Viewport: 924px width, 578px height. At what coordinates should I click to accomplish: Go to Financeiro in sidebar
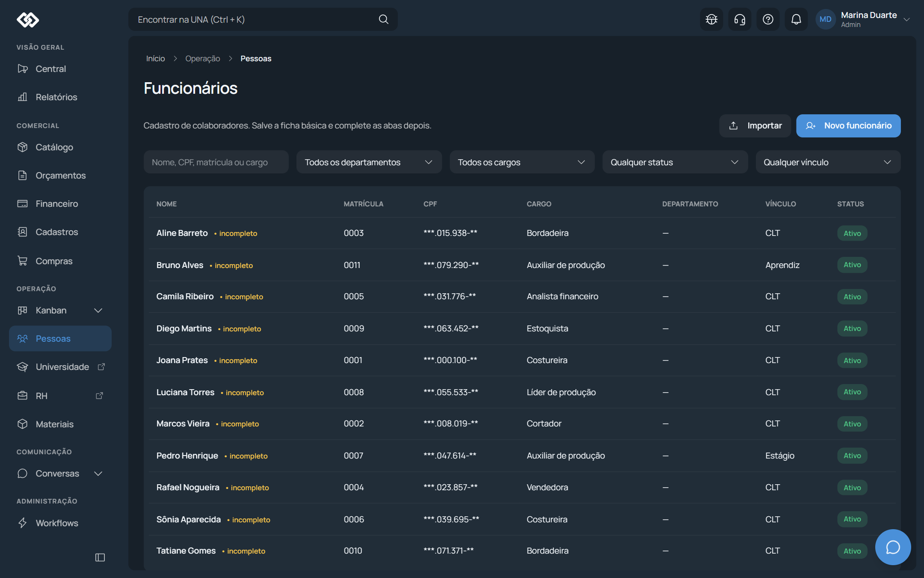coord(60,204)
